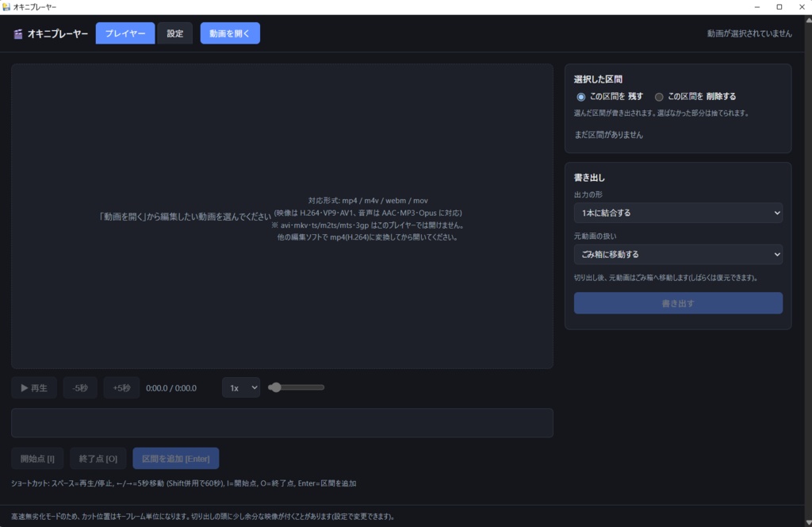Skip forward with the +5秒 button
The image size is (812, 527).
click(x=121, y=387)
